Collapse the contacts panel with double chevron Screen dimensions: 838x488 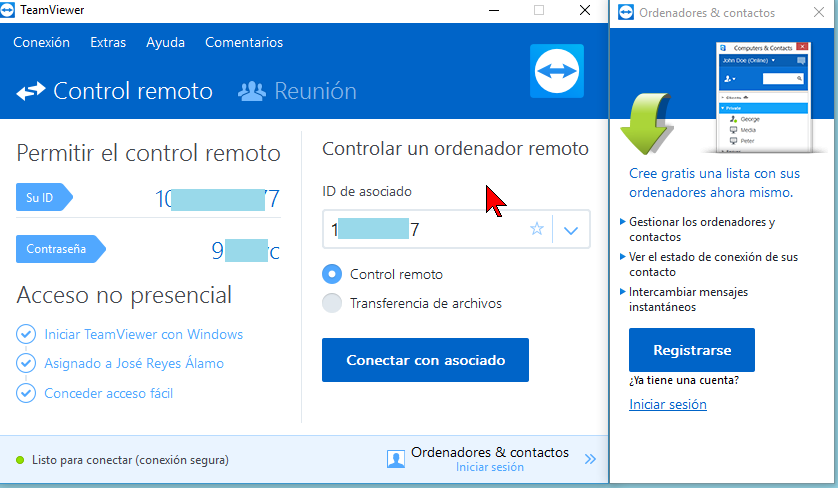click(590, 459)
